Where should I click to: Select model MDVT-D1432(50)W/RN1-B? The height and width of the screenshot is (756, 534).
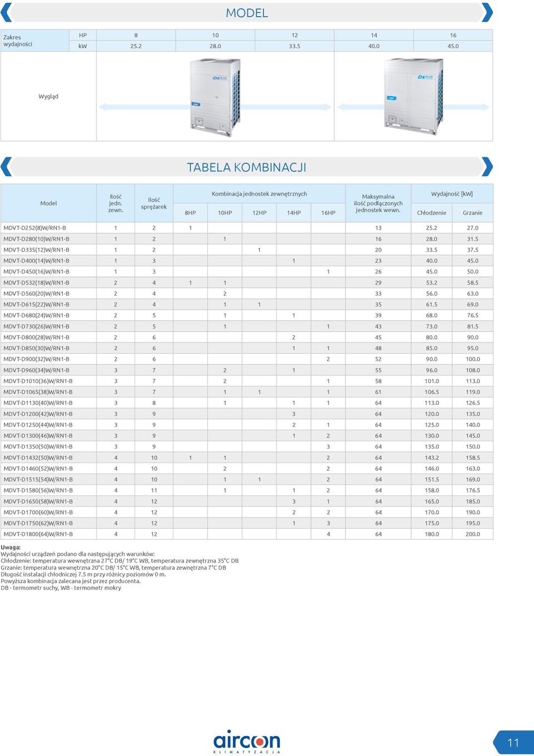(x=38, y=458)
